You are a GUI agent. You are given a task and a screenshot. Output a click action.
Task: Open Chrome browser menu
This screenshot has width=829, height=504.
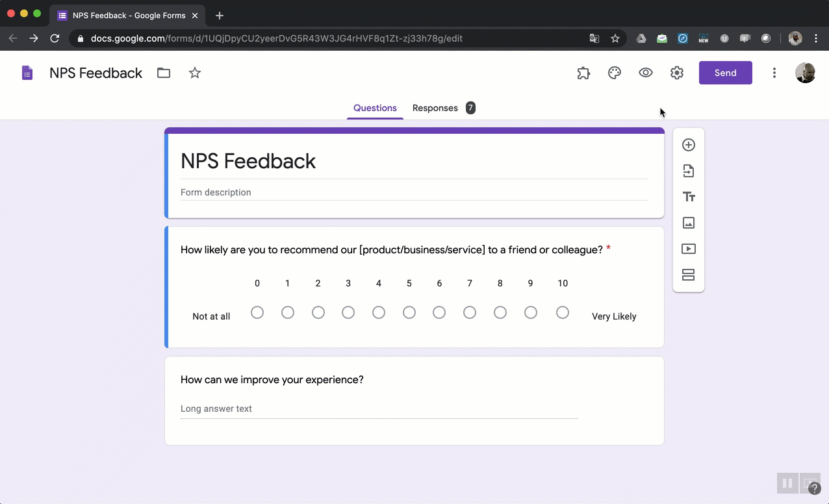817,38
